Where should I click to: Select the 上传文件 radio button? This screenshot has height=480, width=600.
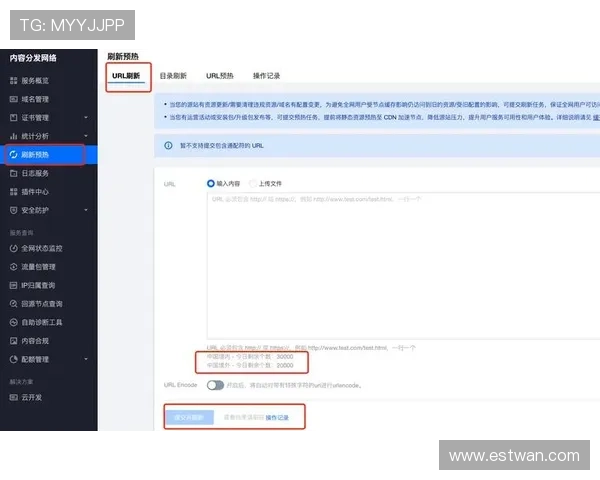(x=251, y=183)
